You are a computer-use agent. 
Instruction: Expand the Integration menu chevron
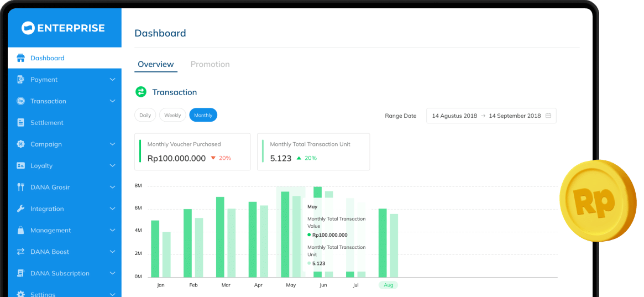113,209
